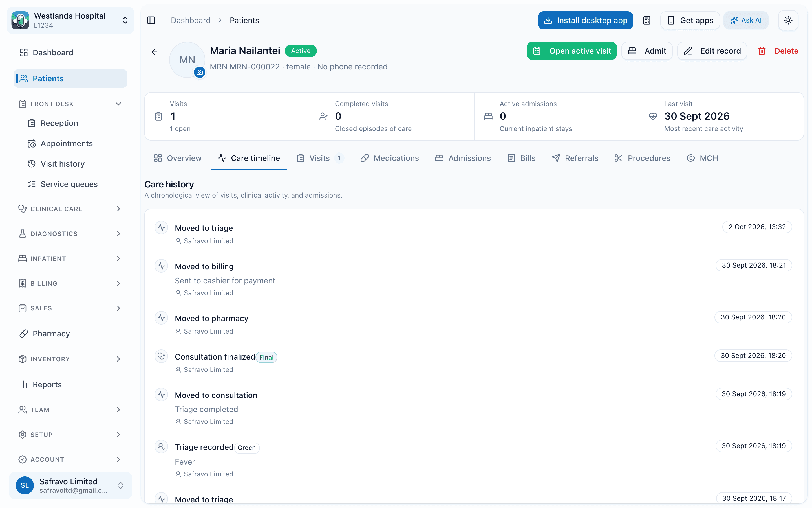812x508 pixels.
Task: Click the back arrow beside patient avatar
Action: (154, 52)
